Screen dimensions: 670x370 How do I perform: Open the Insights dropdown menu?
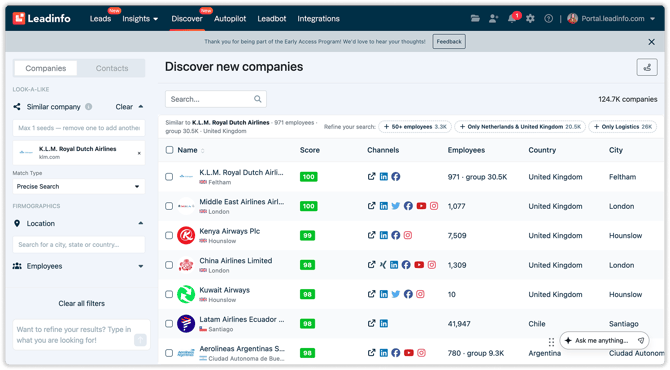(x=140, y=19)
